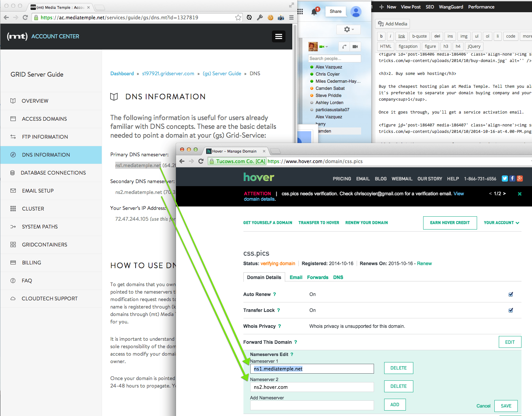532x416 pixels.
Task: Click EDIT for Forward This Domain
Action: point(510,342)
